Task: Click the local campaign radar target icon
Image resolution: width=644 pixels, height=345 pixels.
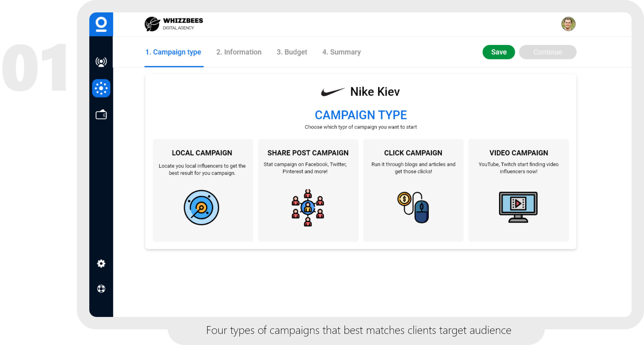Action: pyautogui.click(x=201, y=208)
